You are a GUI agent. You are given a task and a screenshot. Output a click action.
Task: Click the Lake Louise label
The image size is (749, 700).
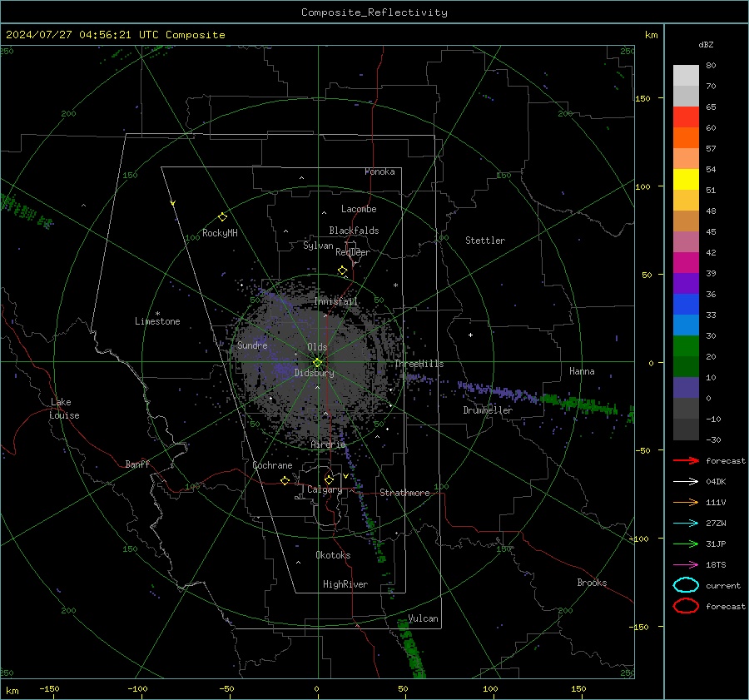tap(65, 409)
